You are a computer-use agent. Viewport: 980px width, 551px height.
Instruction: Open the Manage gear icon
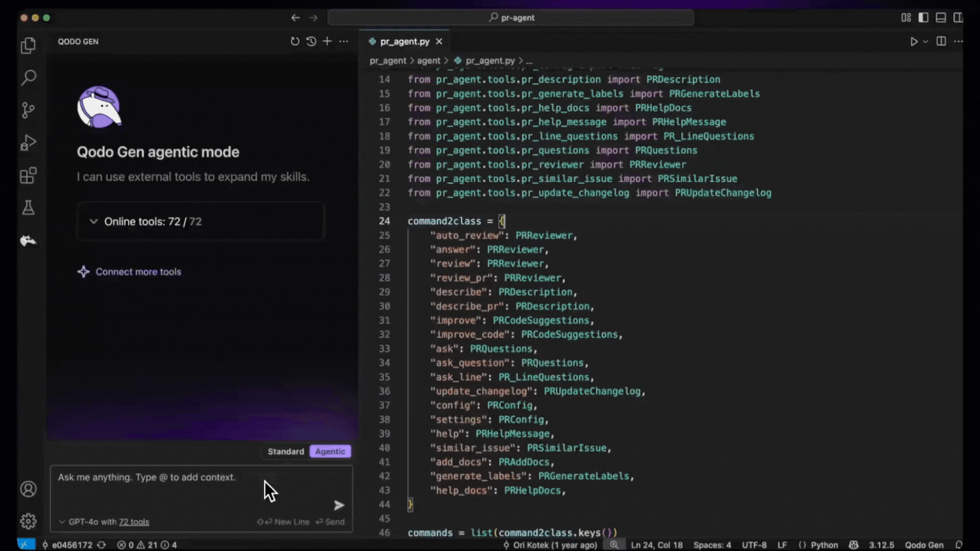pos(29,521)
